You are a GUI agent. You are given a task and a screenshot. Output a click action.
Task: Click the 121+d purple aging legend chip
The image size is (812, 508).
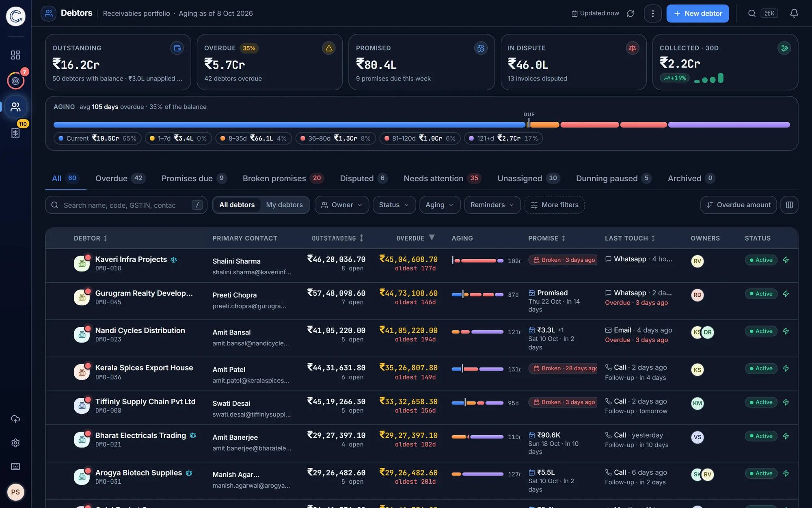[x=503, y=138]
